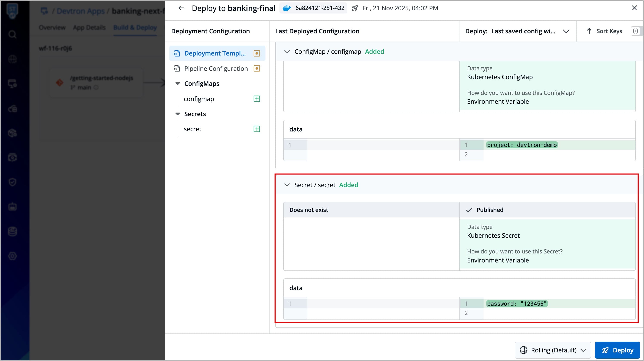Click the added plus icon beside secret
This screenshot has height=361, width=644.
tap(257, 129)
